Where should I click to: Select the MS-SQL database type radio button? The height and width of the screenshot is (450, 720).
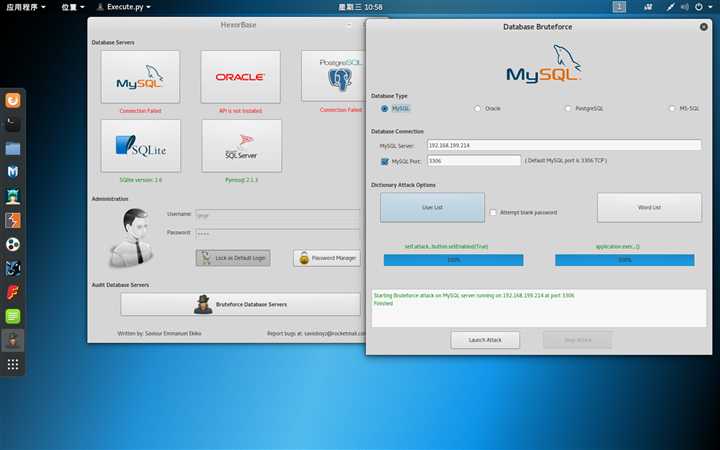point(672,109)
